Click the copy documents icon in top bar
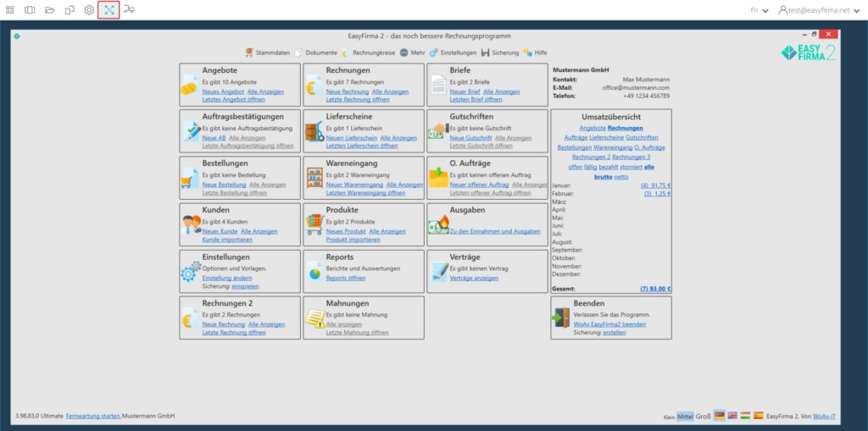The image size is (868, 431). 70,10
